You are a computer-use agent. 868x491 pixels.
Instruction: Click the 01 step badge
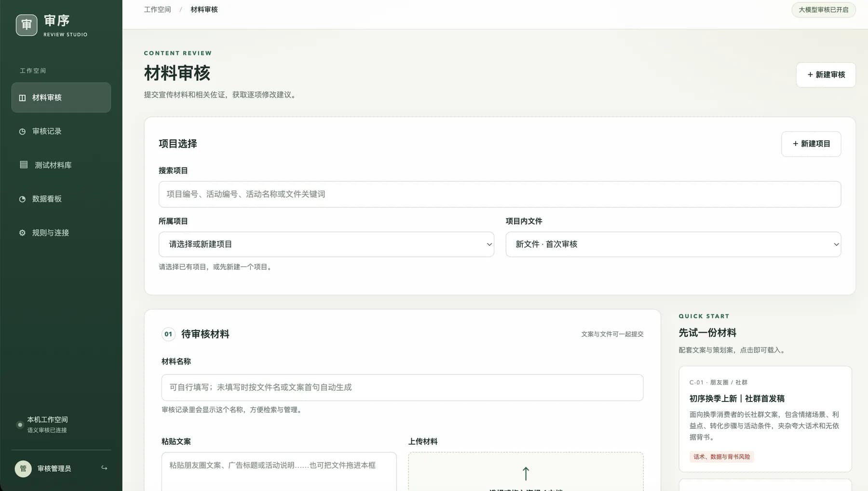point(168,334)
